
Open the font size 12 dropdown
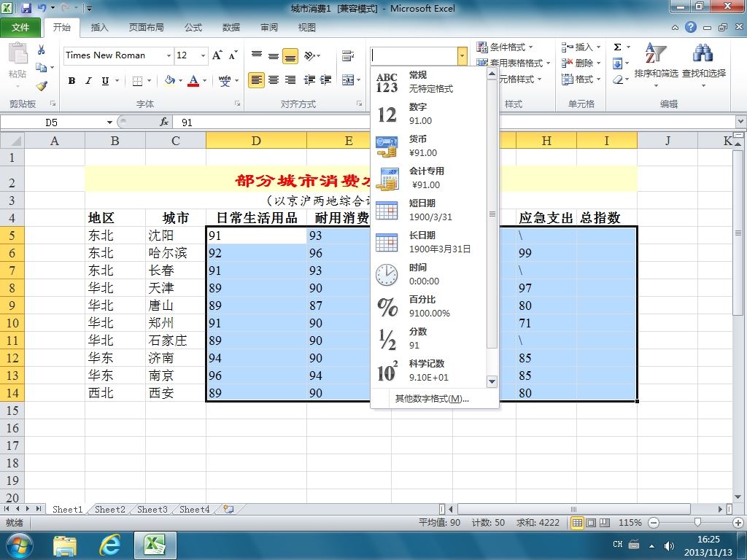(x=203, y=55)
